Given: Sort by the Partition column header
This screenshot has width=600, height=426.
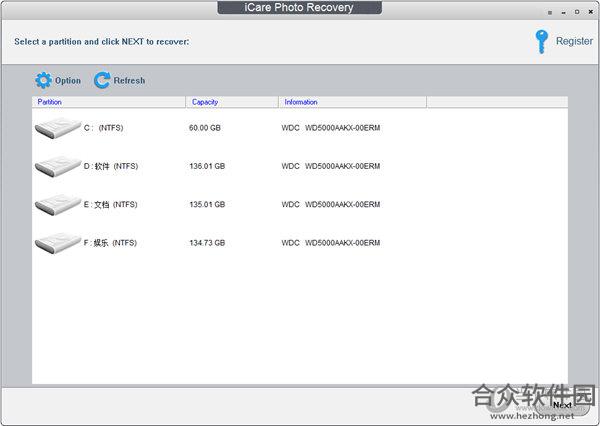Looking at the screenshot, I should [109, 102].
